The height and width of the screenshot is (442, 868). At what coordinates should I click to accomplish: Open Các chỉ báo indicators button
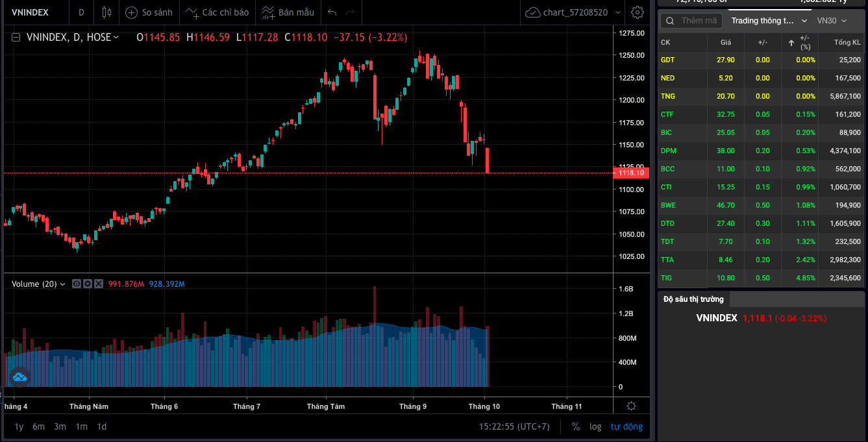click(x=217, y=12)
